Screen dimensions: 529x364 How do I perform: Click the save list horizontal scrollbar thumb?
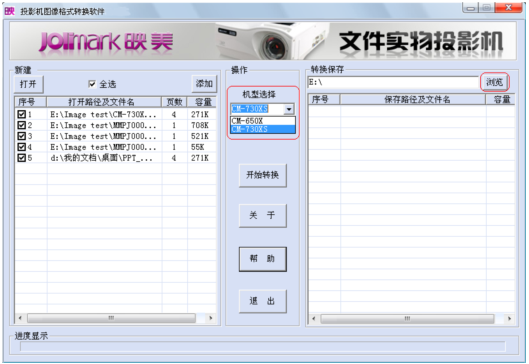pos(408,318)
